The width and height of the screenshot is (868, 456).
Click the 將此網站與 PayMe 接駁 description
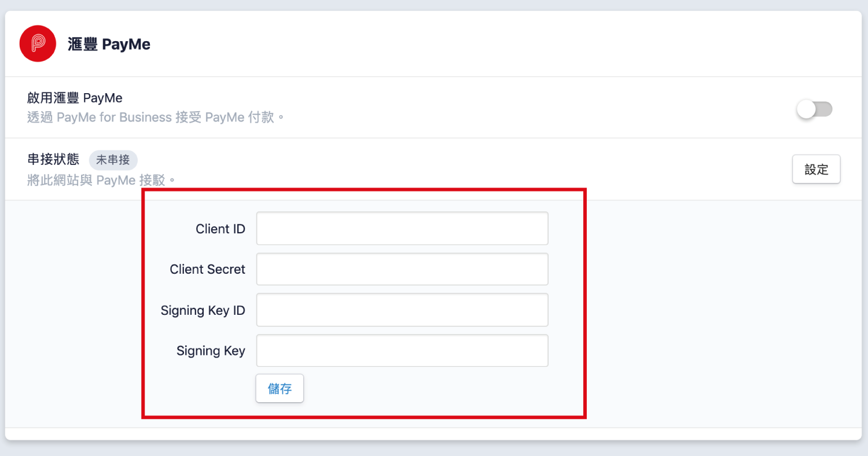101,180
